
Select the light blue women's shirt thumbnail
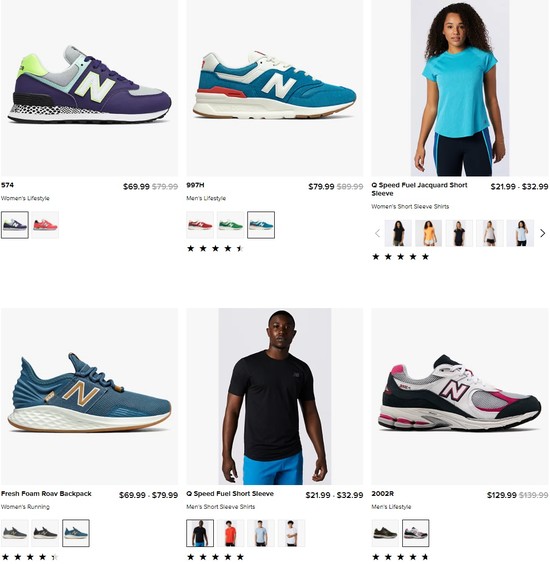coord(520,233)
